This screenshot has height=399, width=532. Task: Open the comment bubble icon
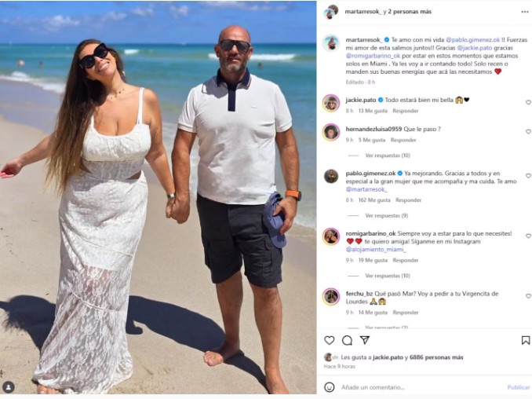tap(347, 340)
